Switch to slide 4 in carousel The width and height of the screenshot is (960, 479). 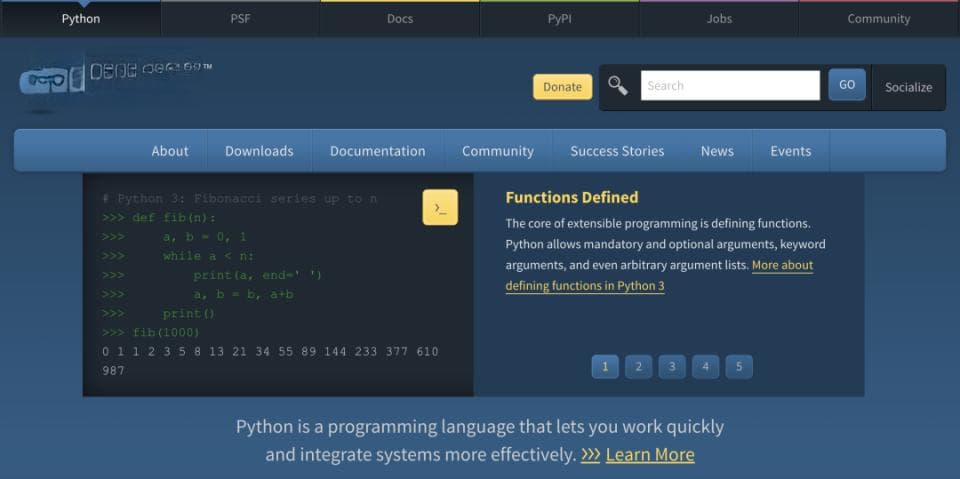pos(705,367)
